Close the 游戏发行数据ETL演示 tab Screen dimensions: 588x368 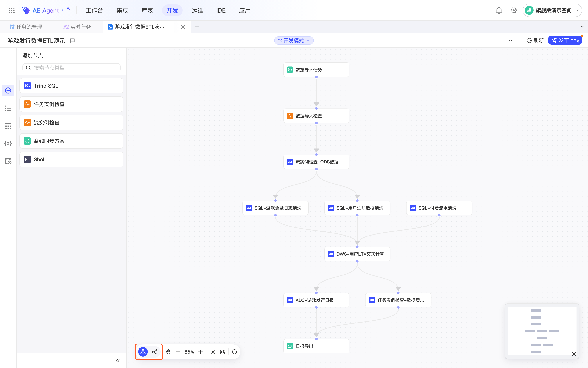point(183,27)
